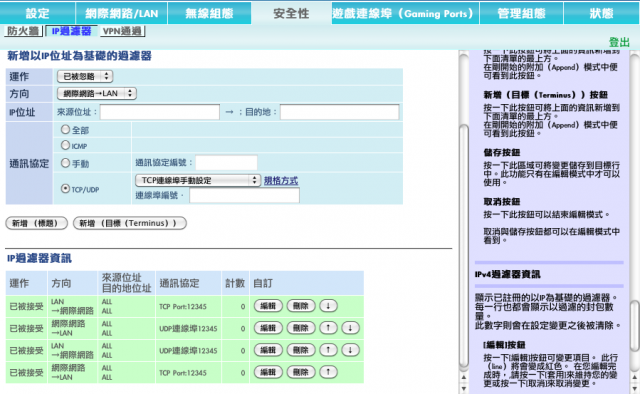640x394 pixels.
Task: Open 方向 dropdown showing 網際網路→LAN
Action: [x=97, y=93]
